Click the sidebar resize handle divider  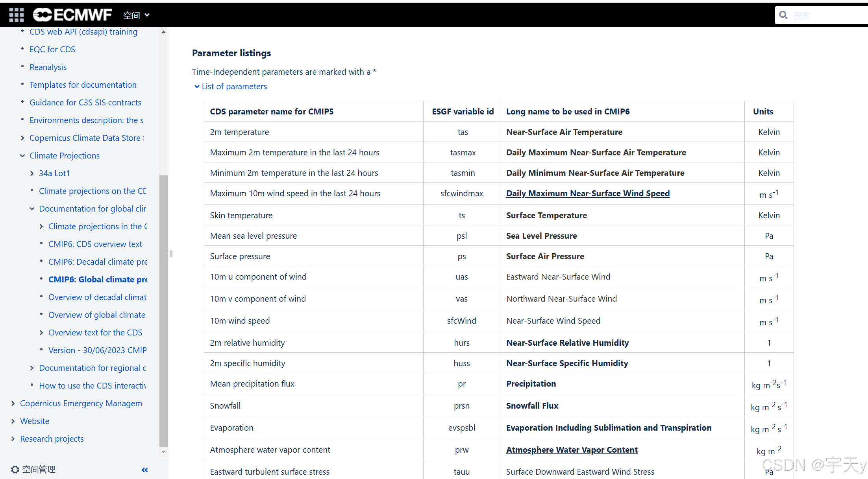point(171,254)
